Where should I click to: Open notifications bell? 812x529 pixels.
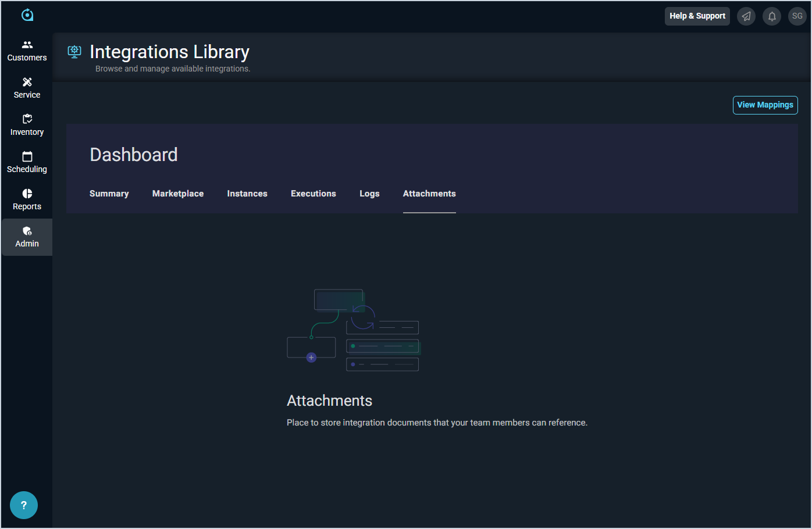click(772, 16)
